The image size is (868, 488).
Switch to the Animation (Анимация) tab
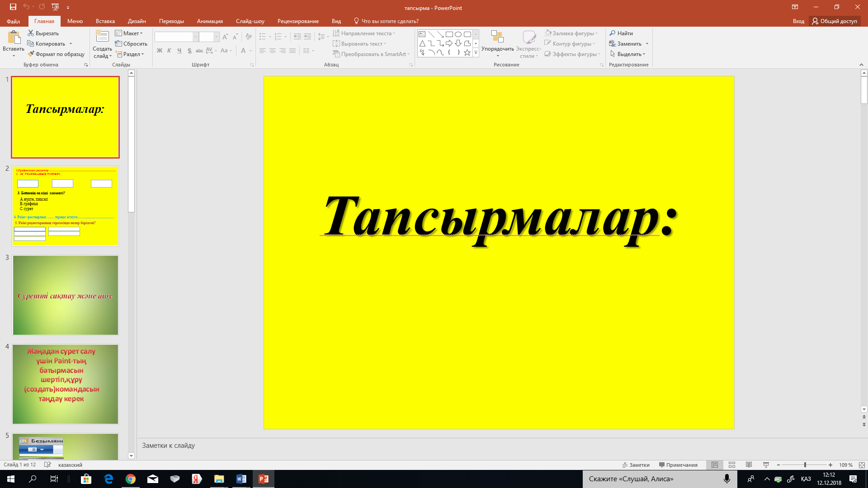click(x=210, y=21)
